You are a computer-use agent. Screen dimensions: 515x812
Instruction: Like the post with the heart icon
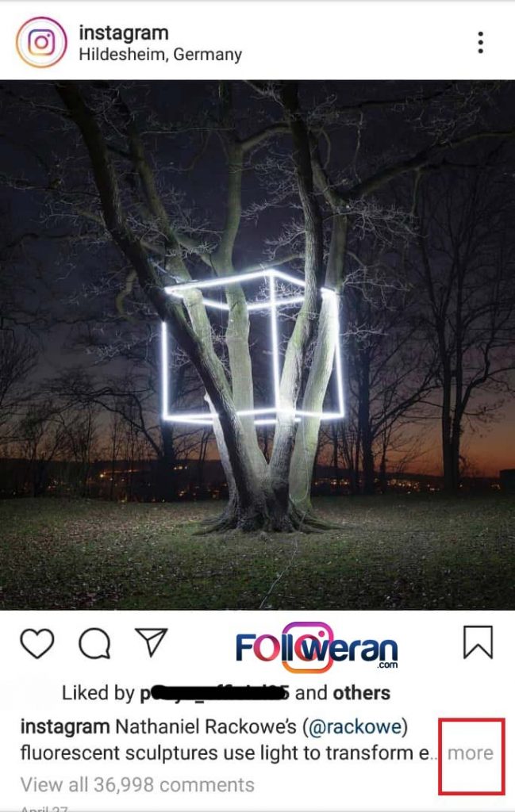[x=37, y=644]
